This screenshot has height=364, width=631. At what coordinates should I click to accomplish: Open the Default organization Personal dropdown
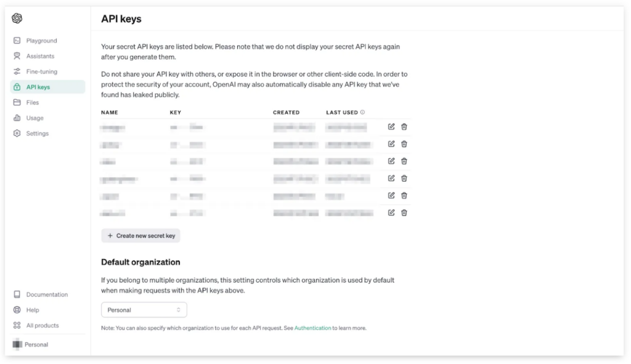pos(144,310)
